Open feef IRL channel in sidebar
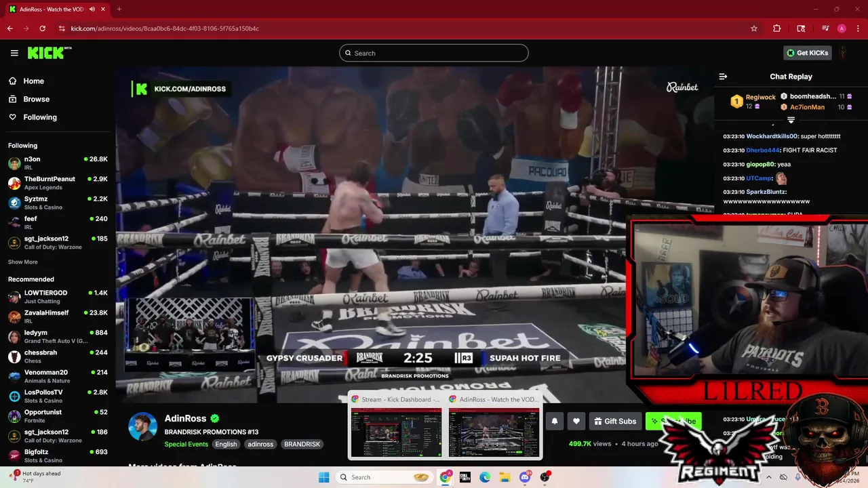868x488 pixels. pos(58,223)
